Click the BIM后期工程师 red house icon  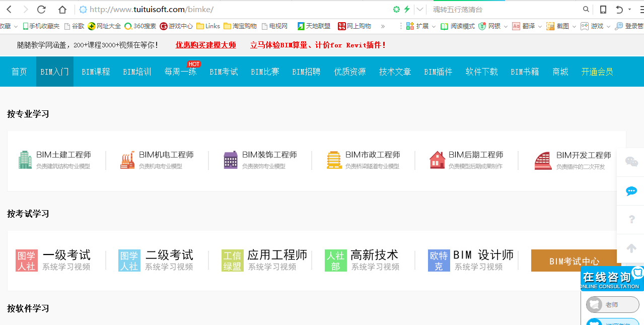[438, 160]
